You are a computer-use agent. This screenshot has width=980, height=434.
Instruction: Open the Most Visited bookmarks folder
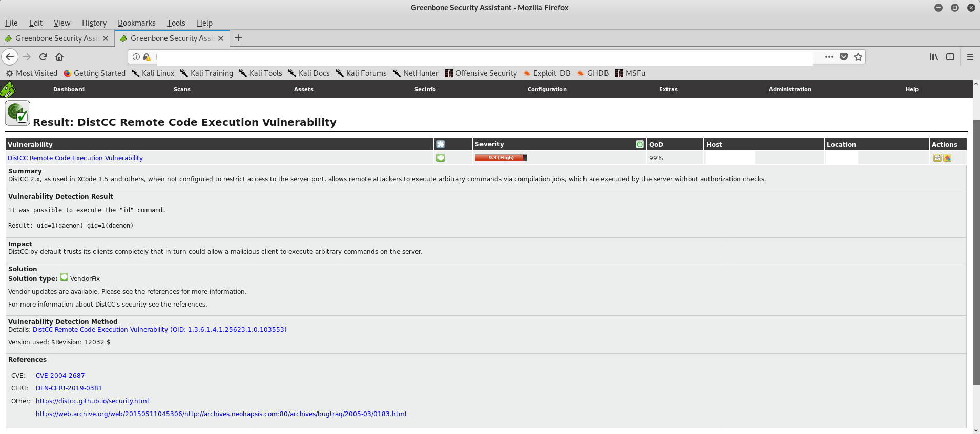point(32,73)
